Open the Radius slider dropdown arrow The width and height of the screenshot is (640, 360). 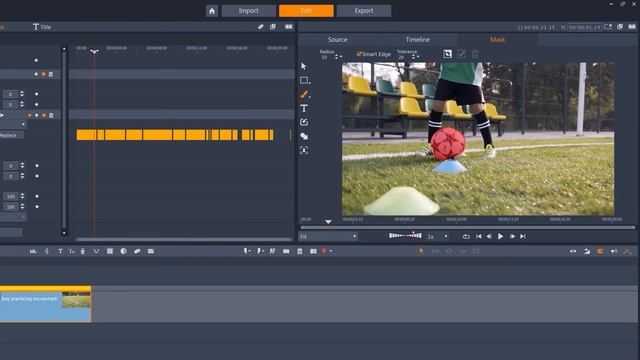point(341,57)
